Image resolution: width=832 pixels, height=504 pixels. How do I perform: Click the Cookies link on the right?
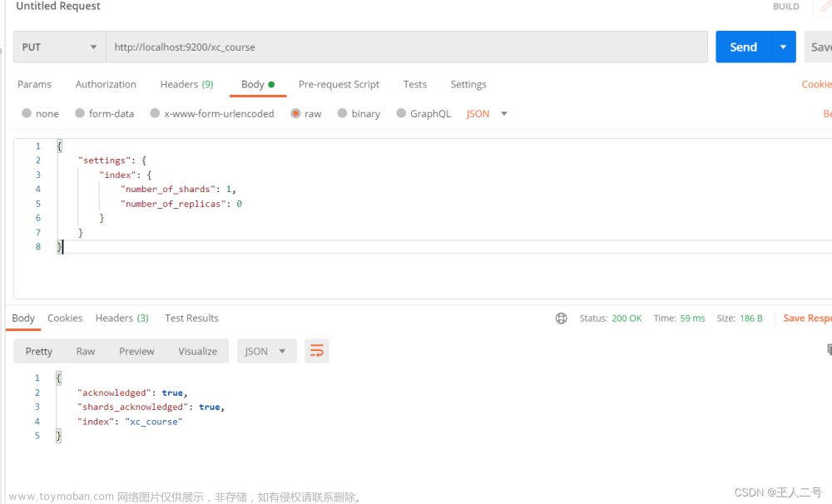point(817,84)
